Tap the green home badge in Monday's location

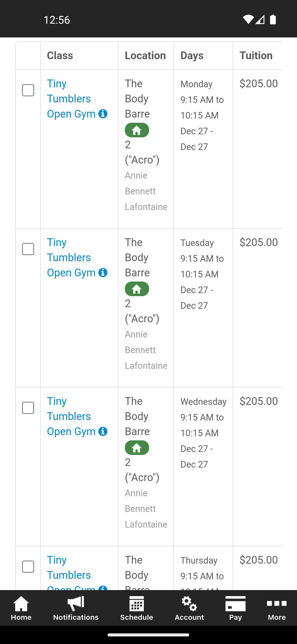coord(137,130)
